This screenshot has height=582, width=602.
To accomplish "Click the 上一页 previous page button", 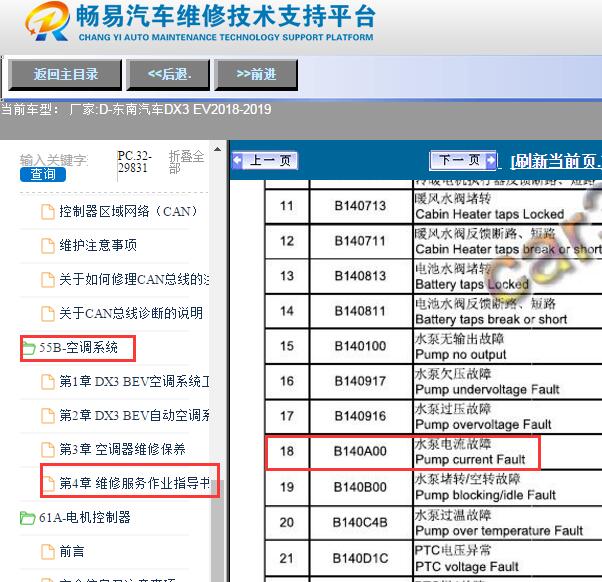I will (x=265, y=160).
